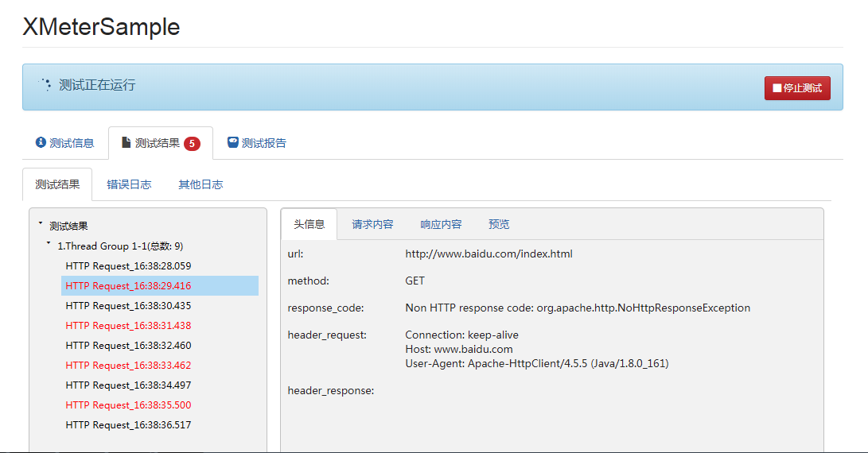Click the report icon on 测试报告 tab

[x=233, y=142]
